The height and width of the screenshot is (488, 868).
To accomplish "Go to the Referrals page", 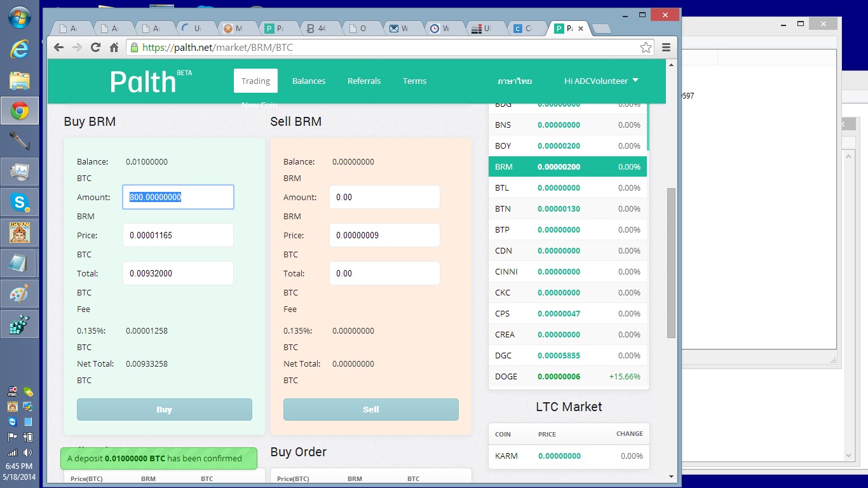I will pyautogui.click(x=364, y=81).
